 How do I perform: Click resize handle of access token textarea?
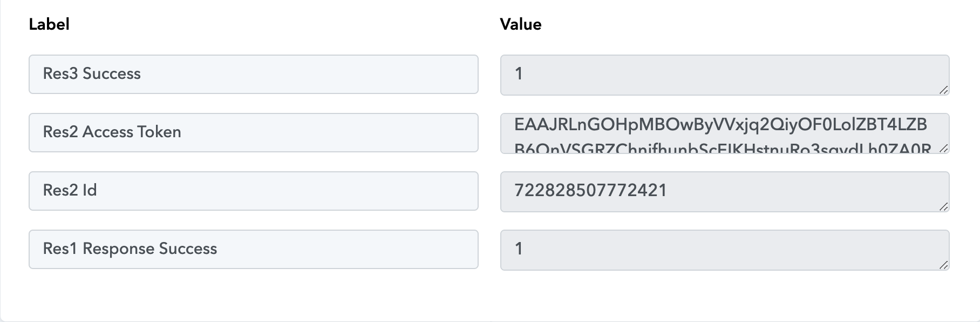pos(943,148)
